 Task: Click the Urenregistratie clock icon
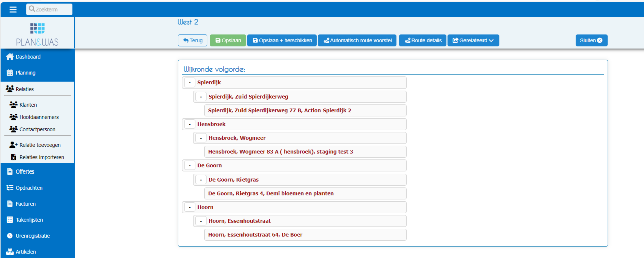click(10, 236)
